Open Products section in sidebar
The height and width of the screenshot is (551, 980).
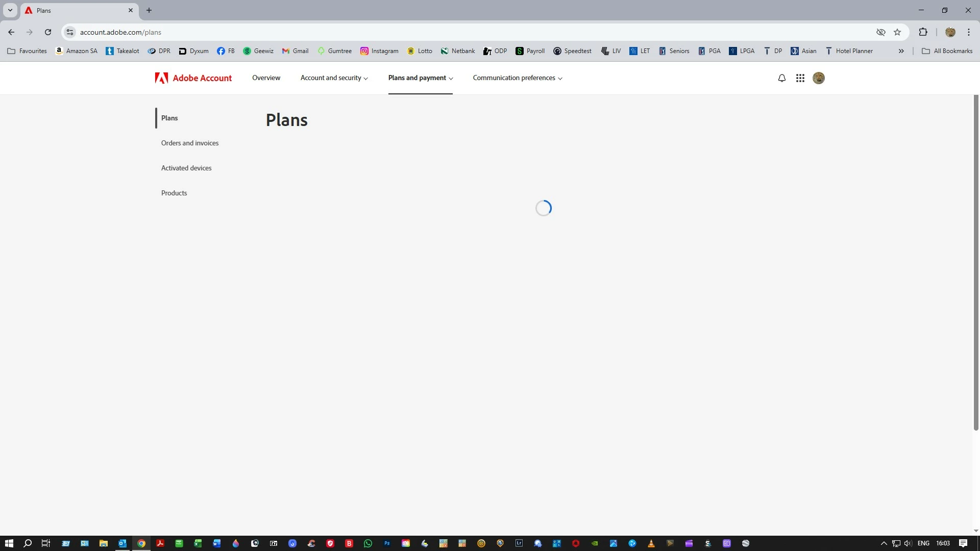174,193
